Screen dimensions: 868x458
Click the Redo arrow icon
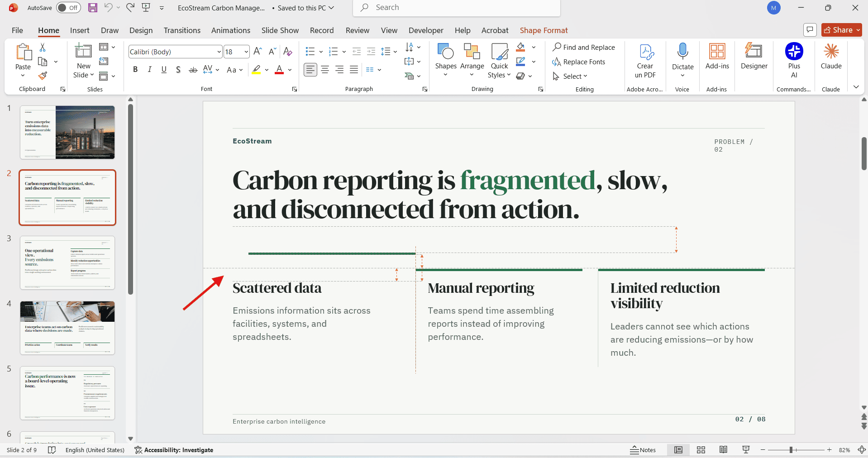tap(130, 8)
